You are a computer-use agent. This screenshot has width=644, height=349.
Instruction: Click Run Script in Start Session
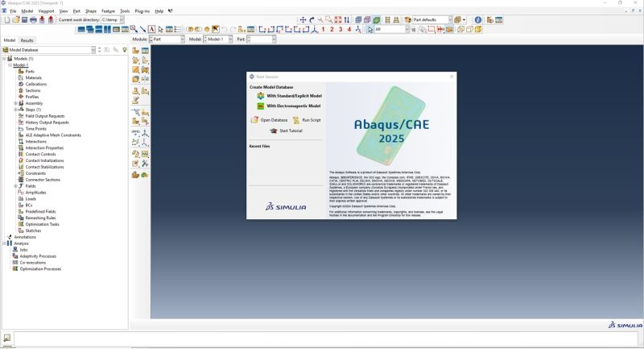[307, 120]
